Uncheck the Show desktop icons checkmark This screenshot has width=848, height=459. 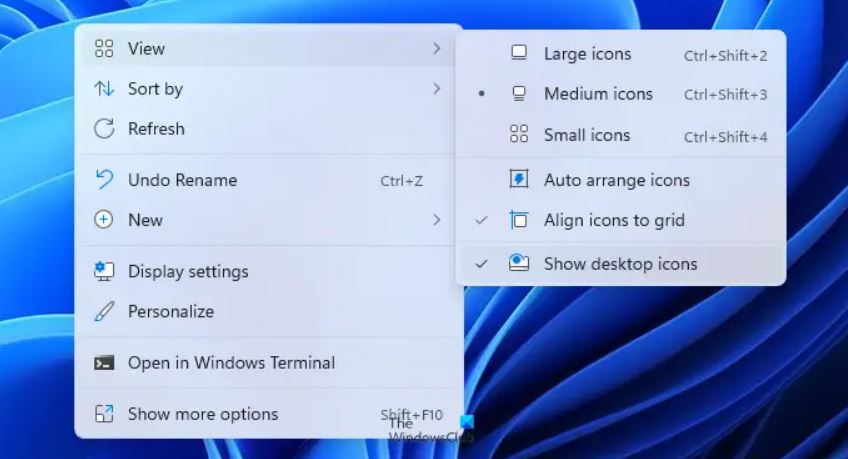[481, 264]
